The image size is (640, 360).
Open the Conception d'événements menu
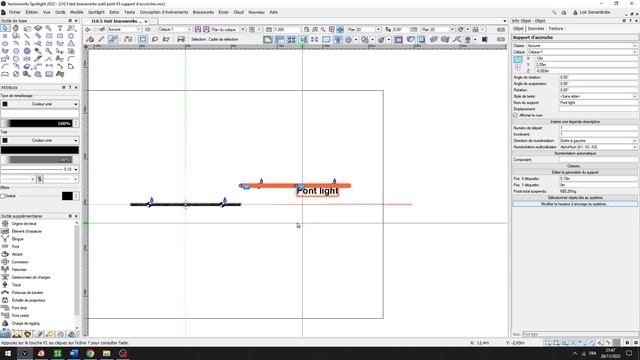pyautogui.click(x=164, y=12)
